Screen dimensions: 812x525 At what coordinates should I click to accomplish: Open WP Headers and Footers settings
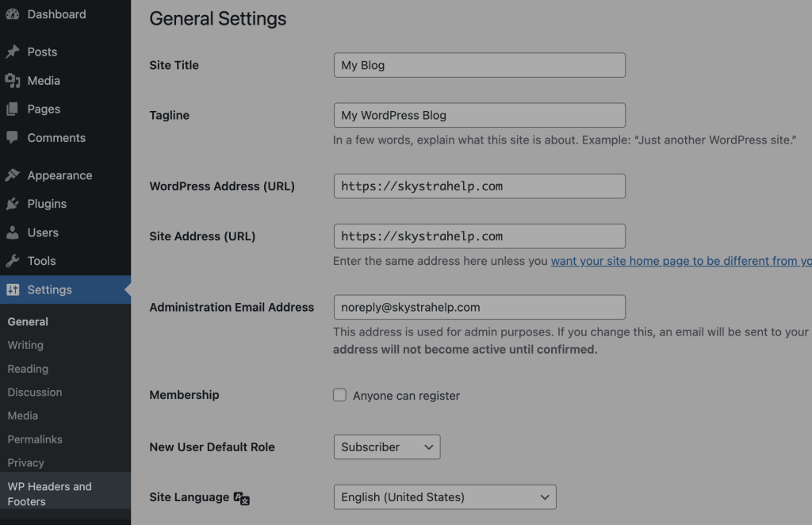point(49,493)
